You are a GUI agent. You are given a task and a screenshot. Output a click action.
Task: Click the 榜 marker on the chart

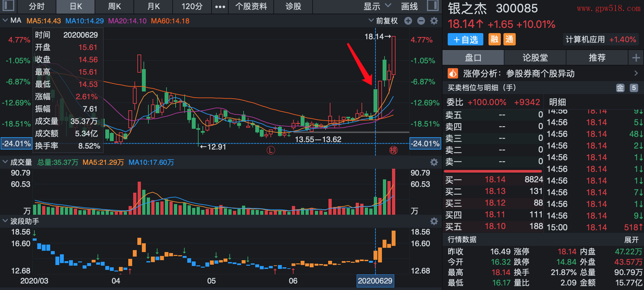(393, 150)
